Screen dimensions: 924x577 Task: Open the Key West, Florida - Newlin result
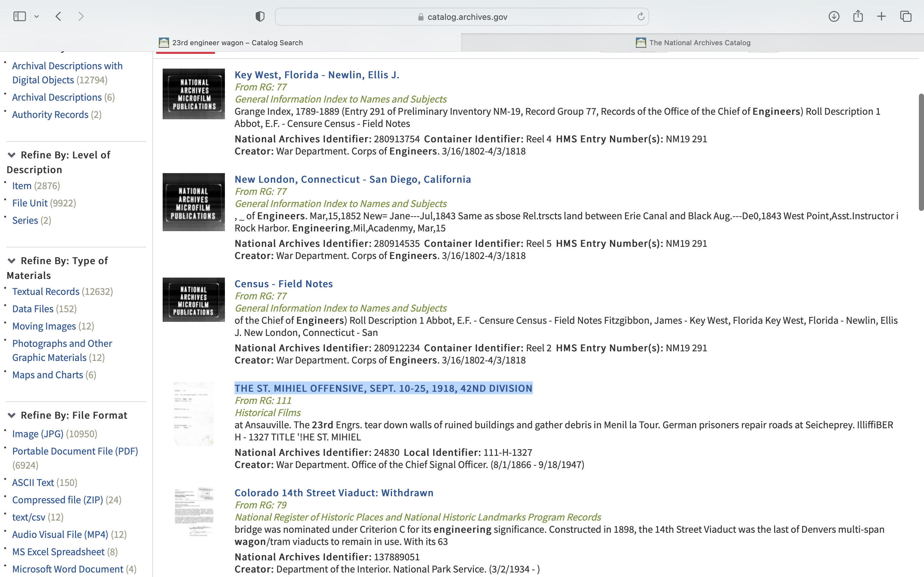point(317,75)
